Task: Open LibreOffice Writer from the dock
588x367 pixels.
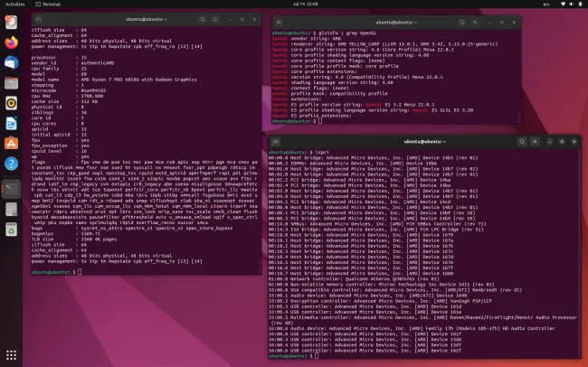Action: (x=11, y=123)
